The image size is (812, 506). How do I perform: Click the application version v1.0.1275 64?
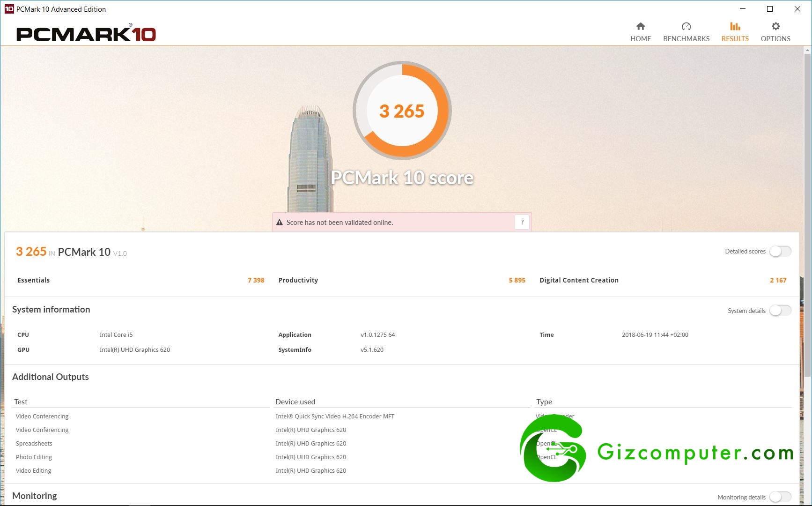[x=377, y=335]
